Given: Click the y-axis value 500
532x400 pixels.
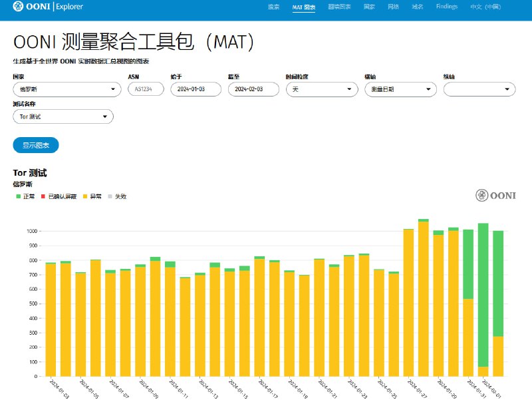Looking at the screenshot, I should coord(33,304).
